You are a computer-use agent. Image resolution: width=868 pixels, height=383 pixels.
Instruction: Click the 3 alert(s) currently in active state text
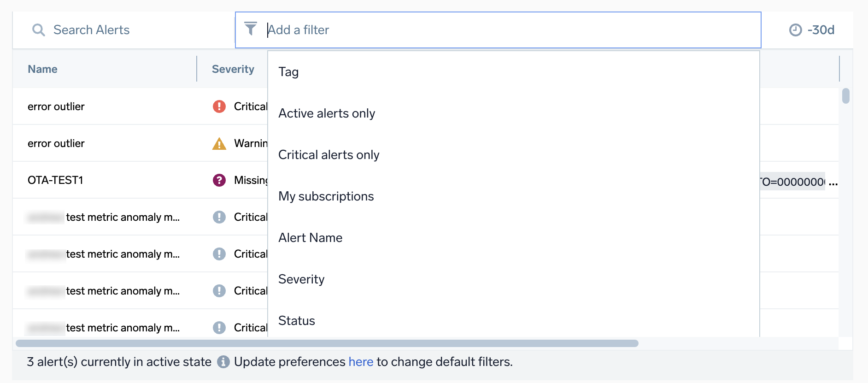click(x=119, y=362)
